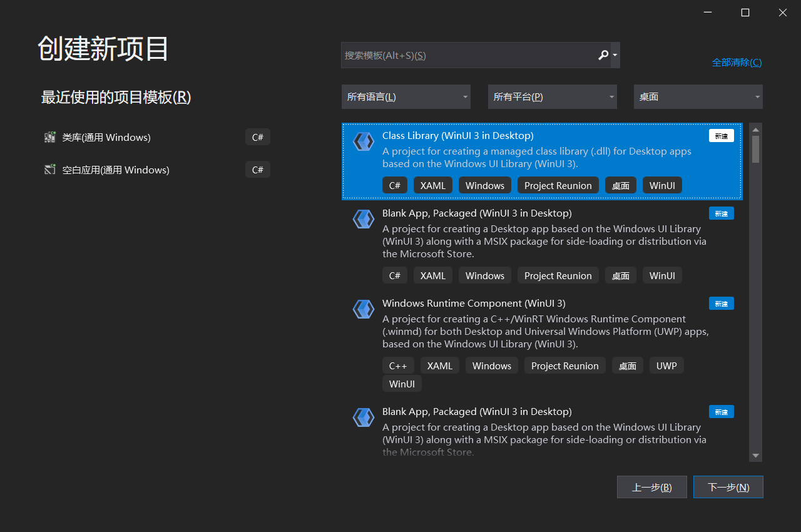Click the Windows tag under Windows Runtime Component

click(492, 366)
